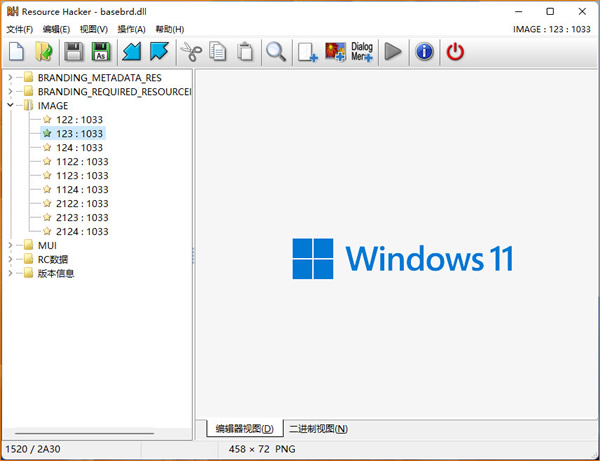Click the red power Exit icon
Screen dimensions: 600x461
click(455, 52)
